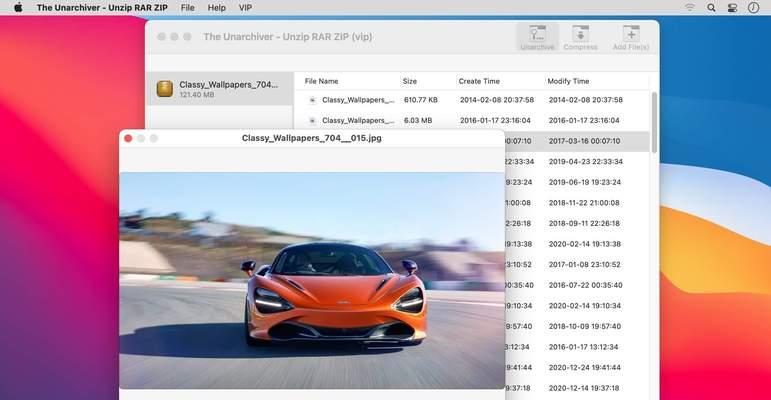Click the Compress toolbar button
The width and height of the screenshot is (771, 400).
pyautogui.click(x=580, y=37)
